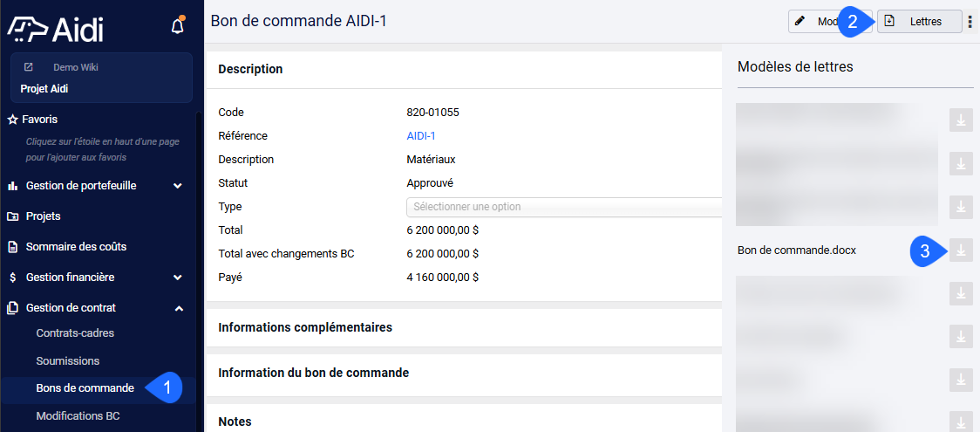Screen dimensions: 980x432
Task: Click the external link icon beside Demo Wiki
Action: 28,67
